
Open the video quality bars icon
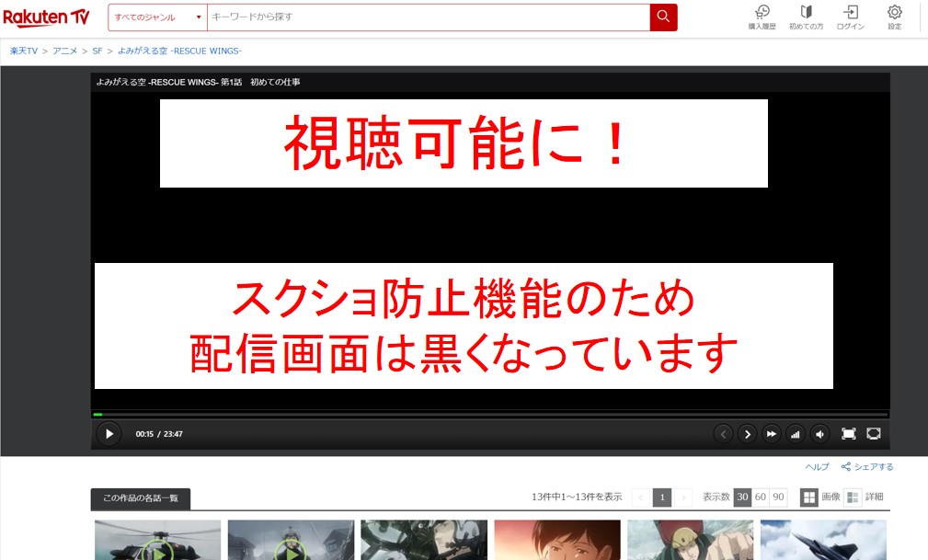coord(796,433)
